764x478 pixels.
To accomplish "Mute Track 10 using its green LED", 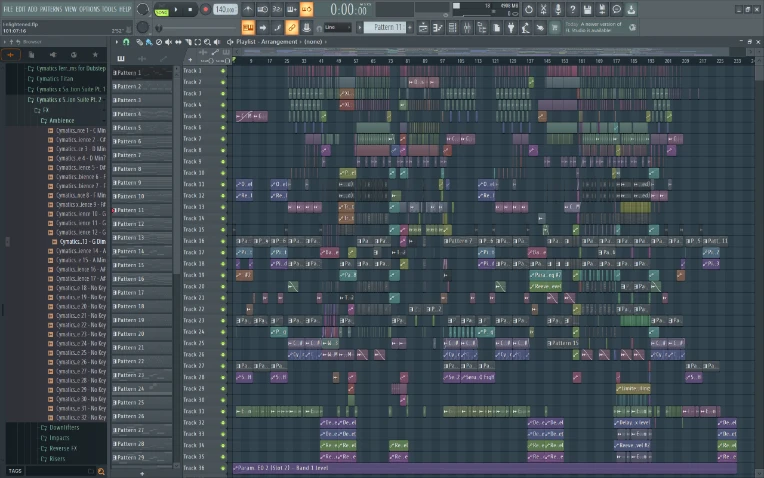I will pyautogui.click(x=223, y=173).
